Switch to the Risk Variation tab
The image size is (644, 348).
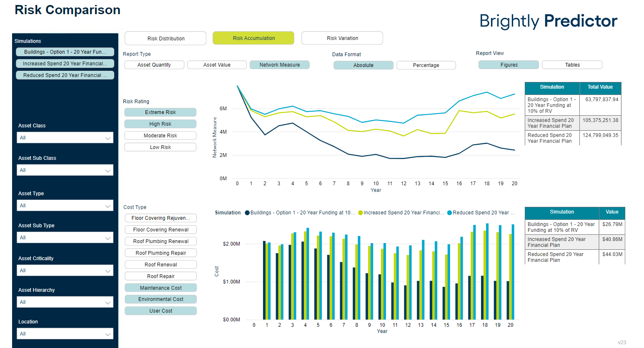(342, 38)
